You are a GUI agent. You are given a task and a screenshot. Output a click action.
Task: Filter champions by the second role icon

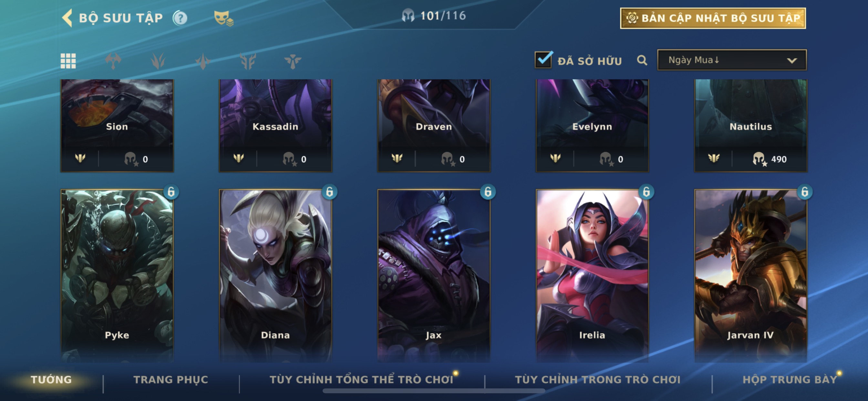click(113, 61)
